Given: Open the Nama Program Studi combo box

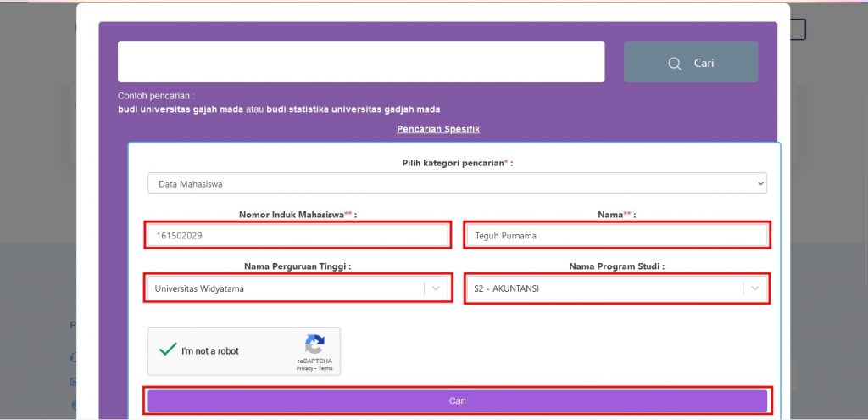Looking at the screenshot, I should coord(617,288).
